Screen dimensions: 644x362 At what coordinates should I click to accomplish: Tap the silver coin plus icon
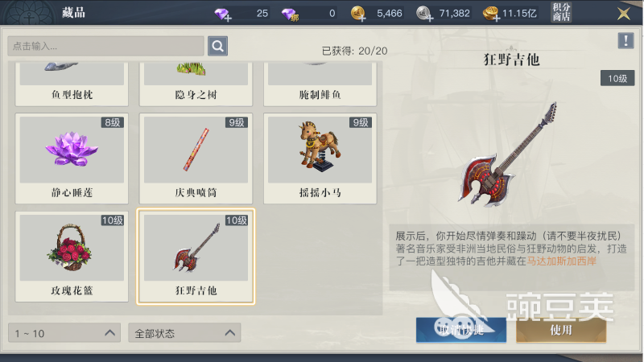(424, 14)
